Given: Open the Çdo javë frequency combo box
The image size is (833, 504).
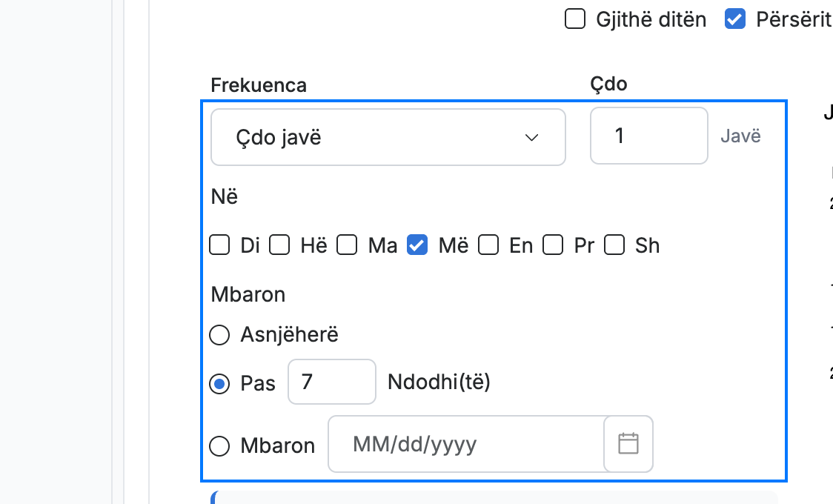Looking at the screenshot, I should [388, 138].
